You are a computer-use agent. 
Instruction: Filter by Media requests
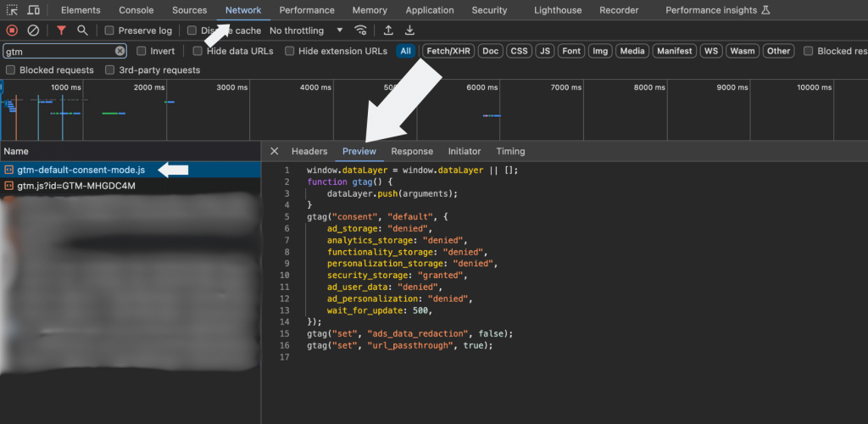click(x=632, y=51)
